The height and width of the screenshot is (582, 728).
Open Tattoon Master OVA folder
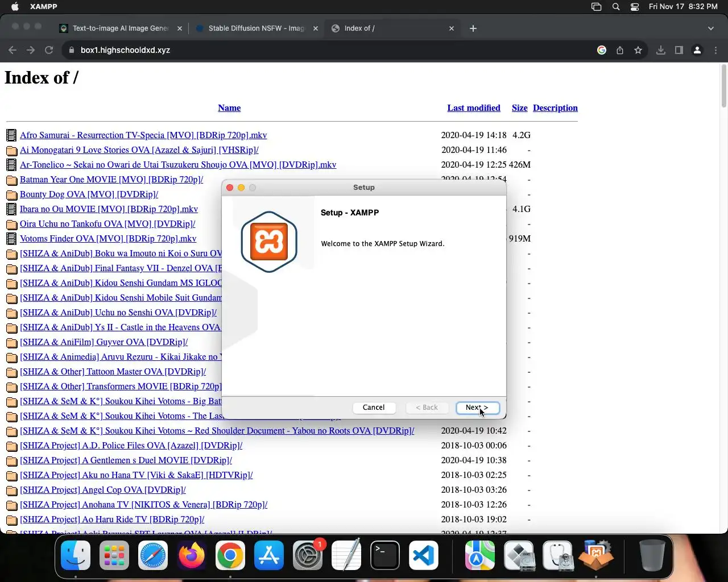pos(113,372)
